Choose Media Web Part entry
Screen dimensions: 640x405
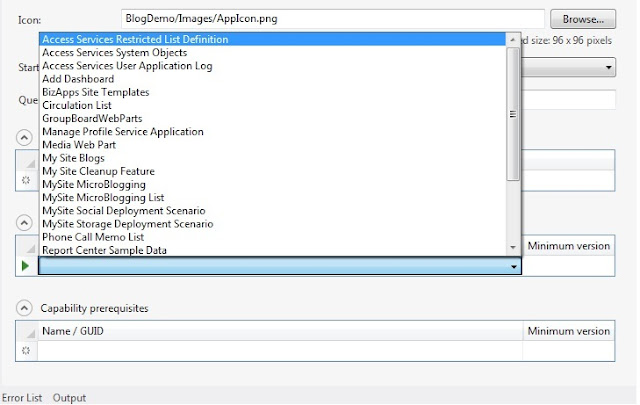point(273,145)
